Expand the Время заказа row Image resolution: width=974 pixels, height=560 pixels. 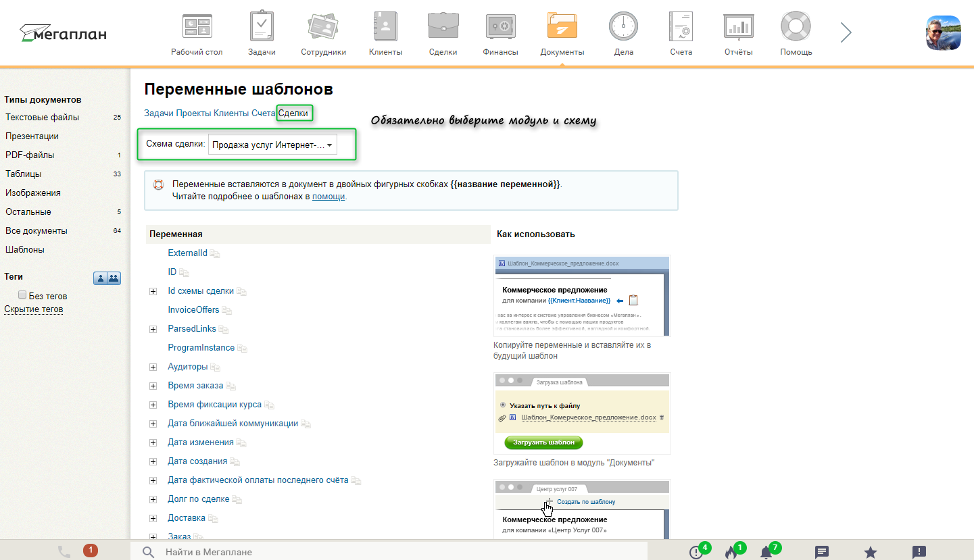(153, 386)
